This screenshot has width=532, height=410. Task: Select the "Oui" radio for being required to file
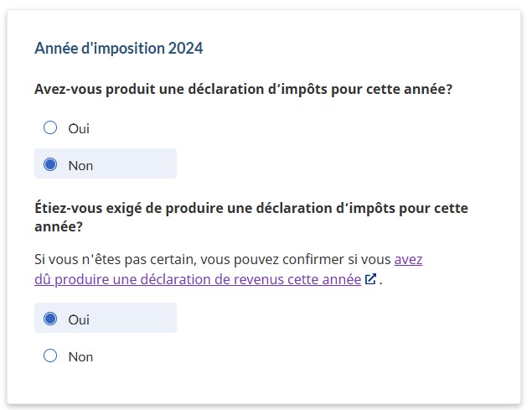(x=50, y=319)
